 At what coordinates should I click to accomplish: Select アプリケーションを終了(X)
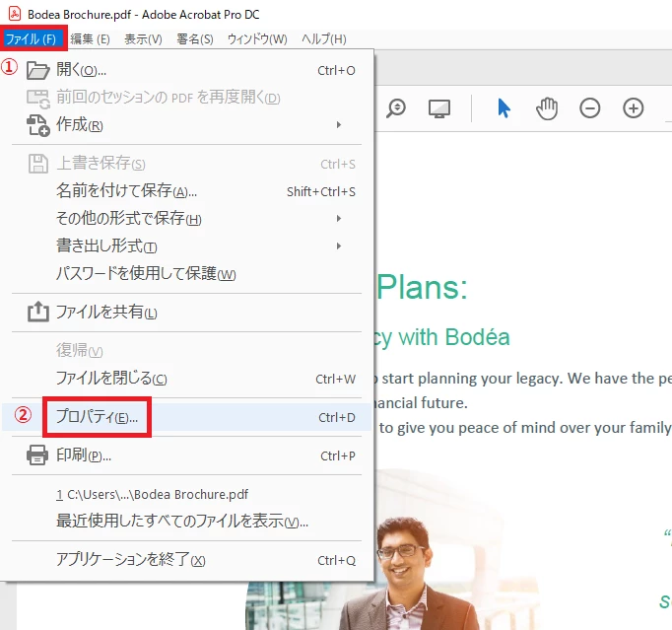pos(186,560)
